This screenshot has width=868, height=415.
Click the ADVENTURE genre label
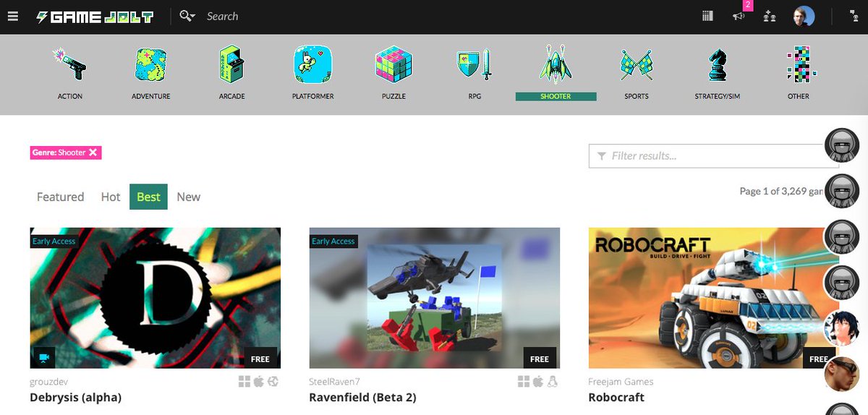click(x=151, y=96)
